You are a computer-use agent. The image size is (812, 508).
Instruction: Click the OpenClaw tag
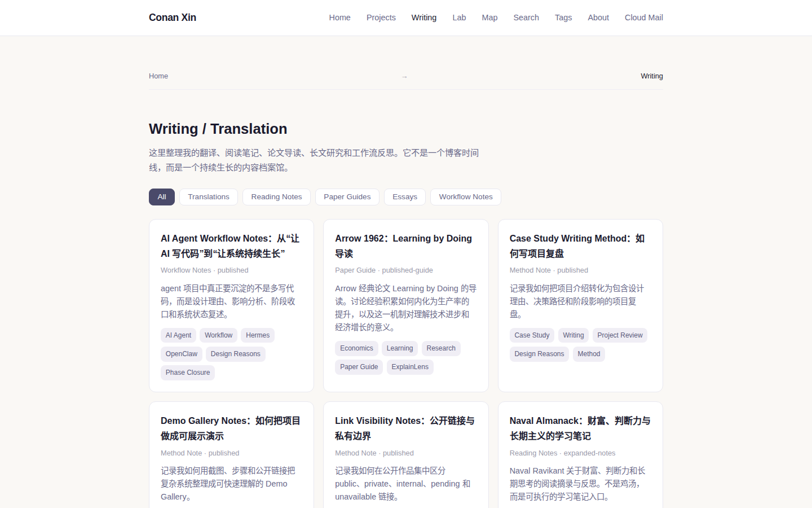point(182,354)
